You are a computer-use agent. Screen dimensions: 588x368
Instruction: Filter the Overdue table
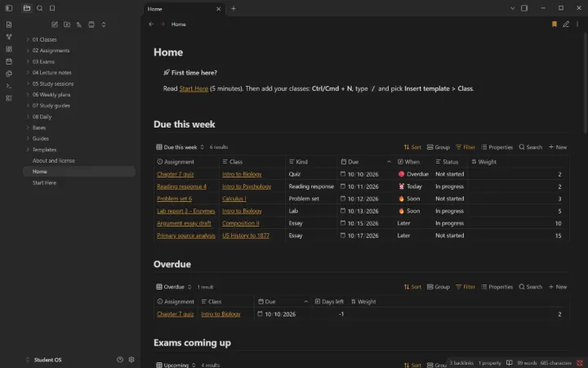(x=465, y=287)
